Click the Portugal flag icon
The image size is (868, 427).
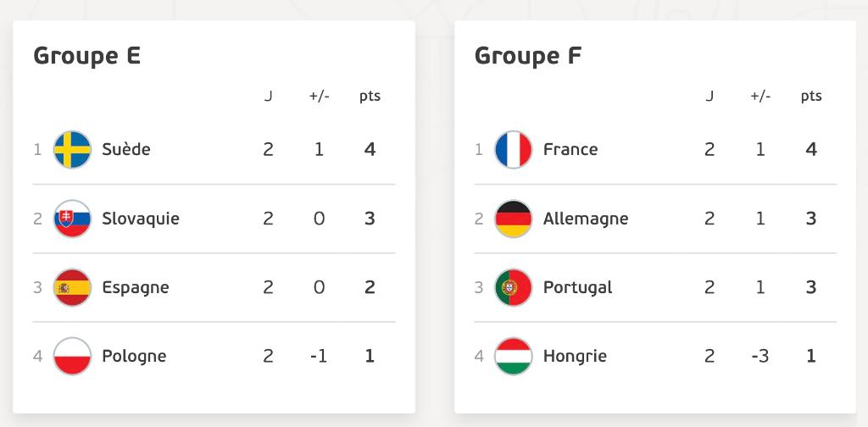(513, 287)
